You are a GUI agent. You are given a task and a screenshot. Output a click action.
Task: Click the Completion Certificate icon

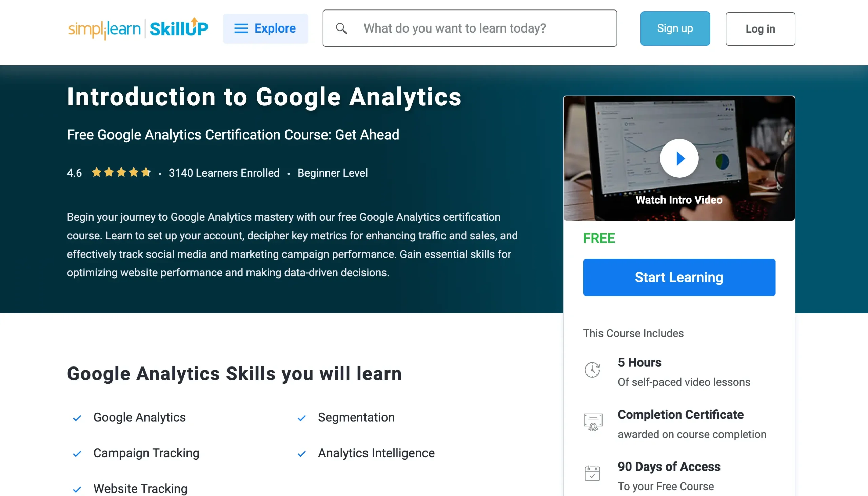(x=593, y=422)
